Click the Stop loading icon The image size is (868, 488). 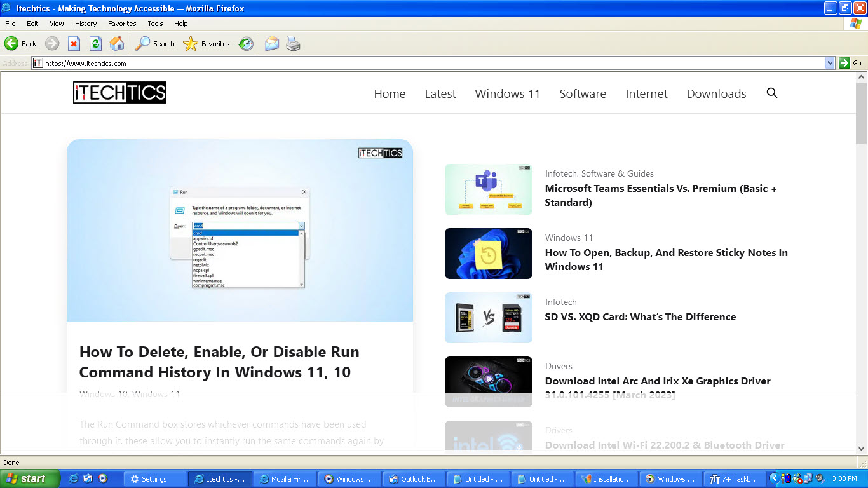[x=74, y=44]
